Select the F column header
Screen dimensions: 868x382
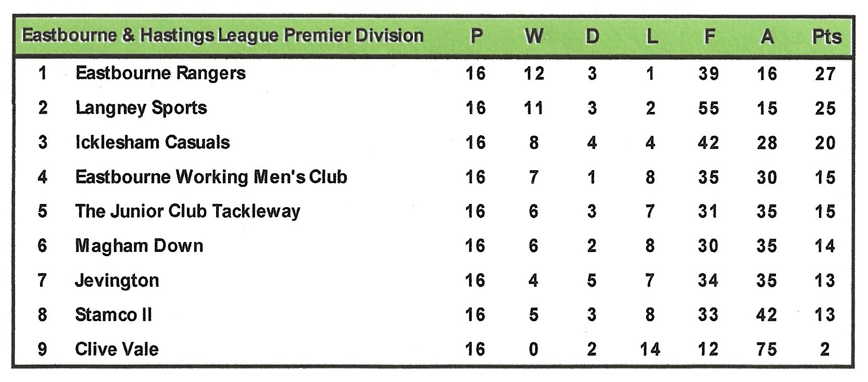click(x=709, y=36)
